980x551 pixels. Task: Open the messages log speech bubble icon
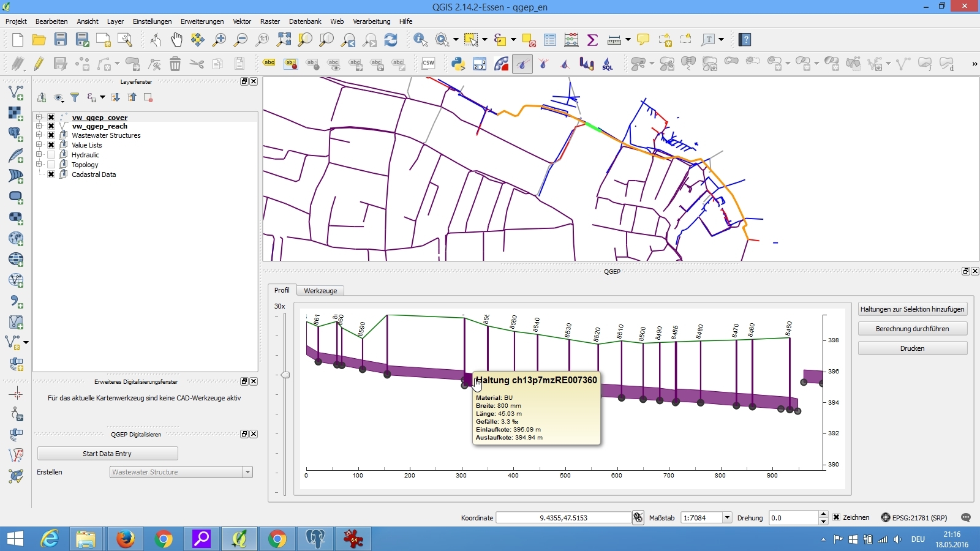point(966,518)
